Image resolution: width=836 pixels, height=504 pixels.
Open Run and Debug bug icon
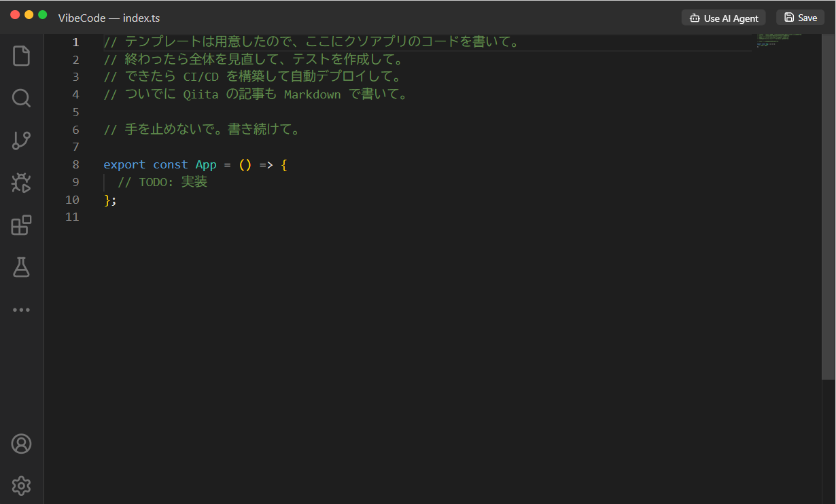coord(22,183)
